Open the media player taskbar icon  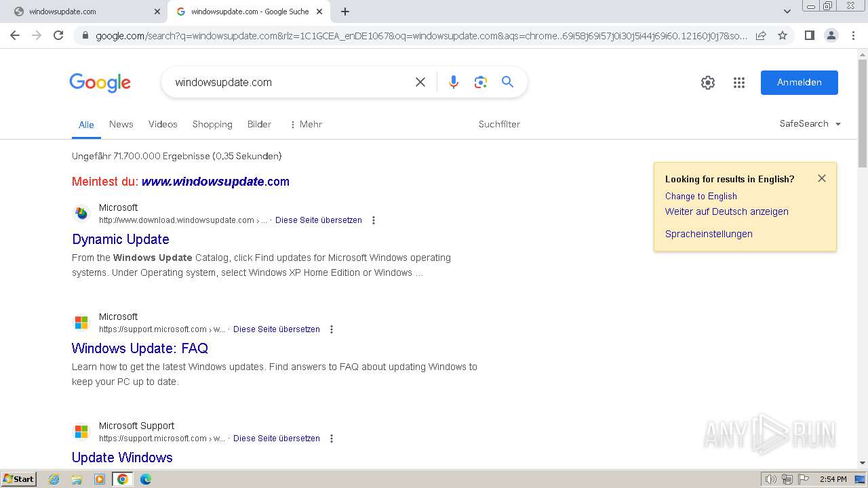click(x=99, y=479)
